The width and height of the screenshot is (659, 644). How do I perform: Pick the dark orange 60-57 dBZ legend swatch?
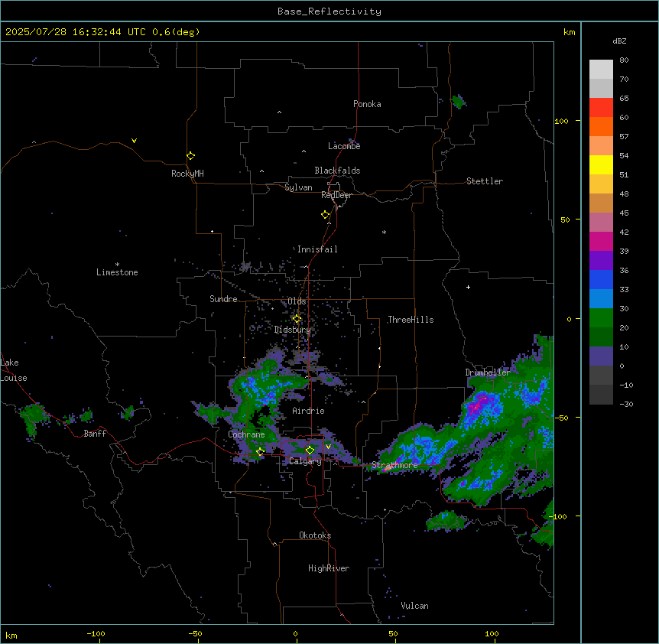[x=601, y=126]
